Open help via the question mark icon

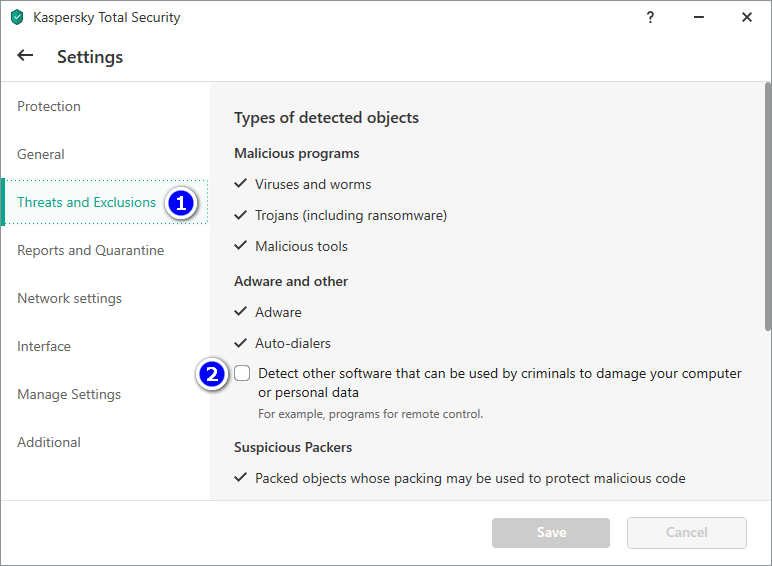coord(650,17)
